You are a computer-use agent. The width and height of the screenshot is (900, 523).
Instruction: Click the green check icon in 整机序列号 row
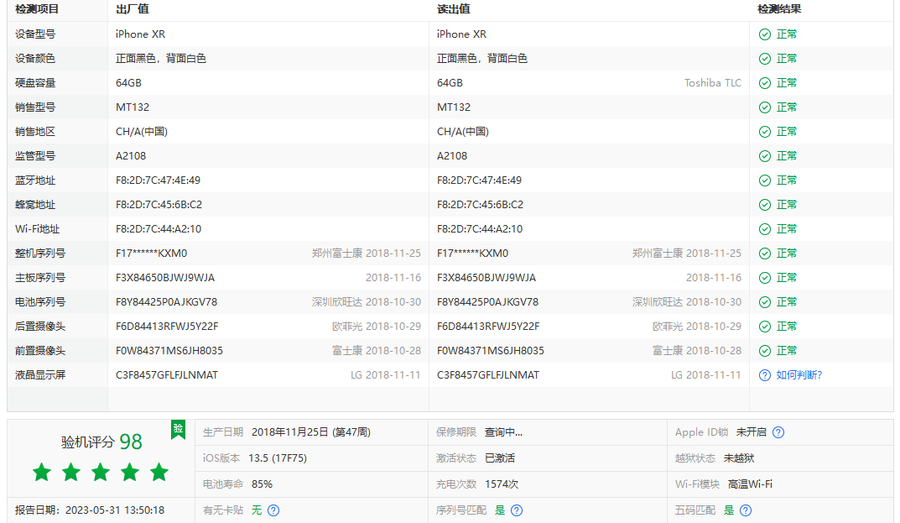(765, 254)
